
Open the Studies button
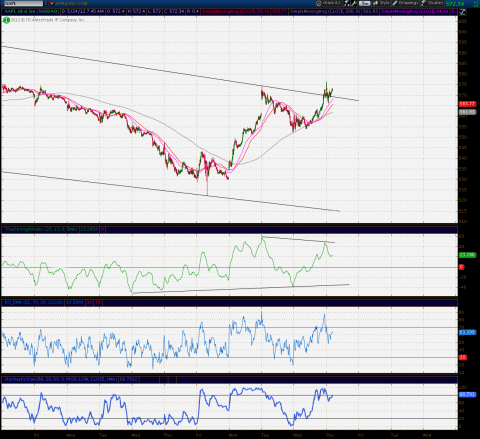(x=432, y=3)
